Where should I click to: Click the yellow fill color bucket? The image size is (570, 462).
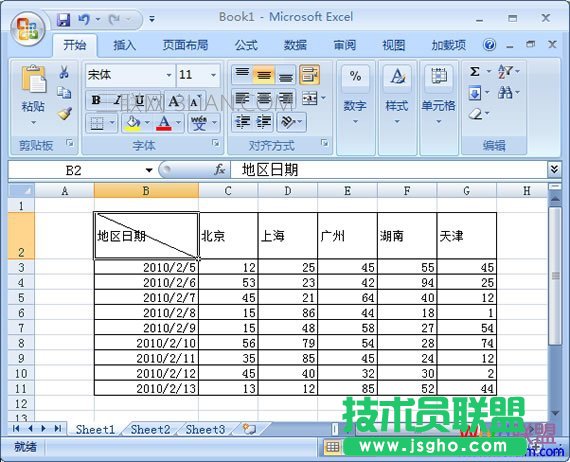[x=132, y=123]
